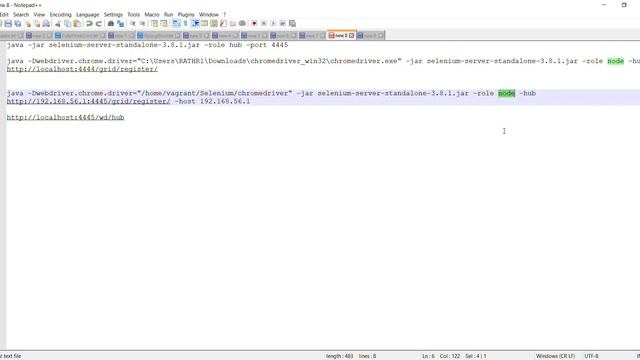
Task: Click 'lines : 8' in status bar
Action: coord(367,356)
